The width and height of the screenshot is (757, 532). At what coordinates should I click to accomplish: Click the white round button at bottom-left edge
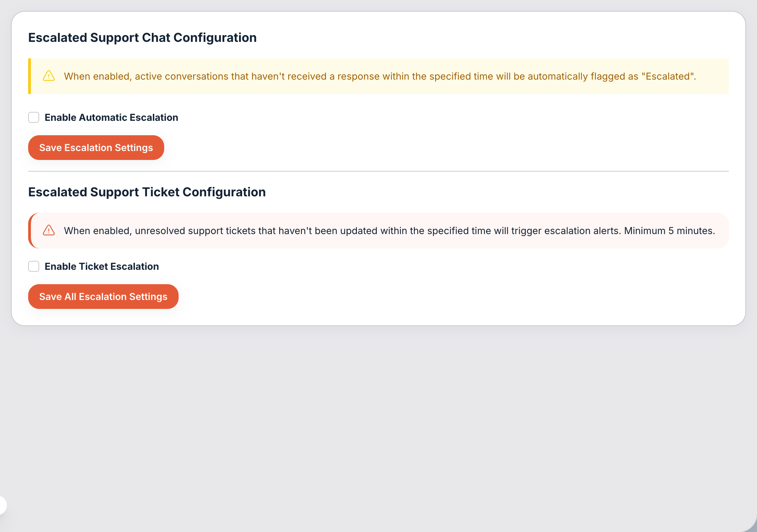pos(2,505)
